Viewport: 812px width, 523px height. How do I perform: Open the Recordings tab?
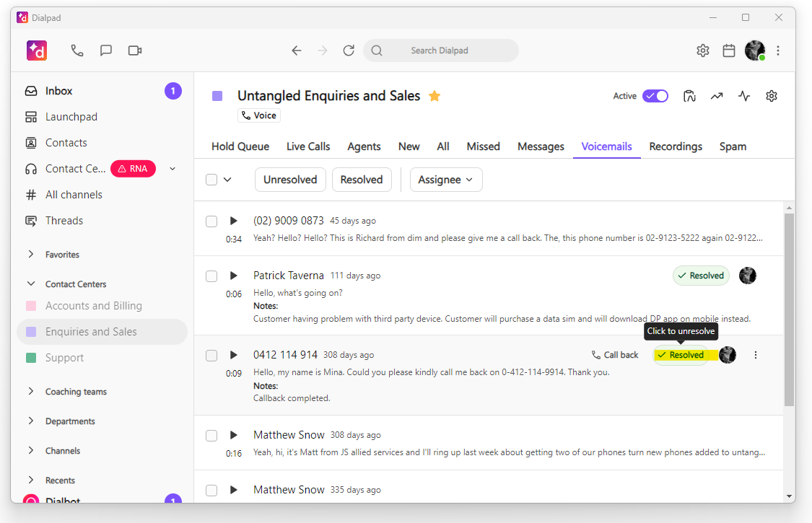pyautogui.click(x=676, y=146)
